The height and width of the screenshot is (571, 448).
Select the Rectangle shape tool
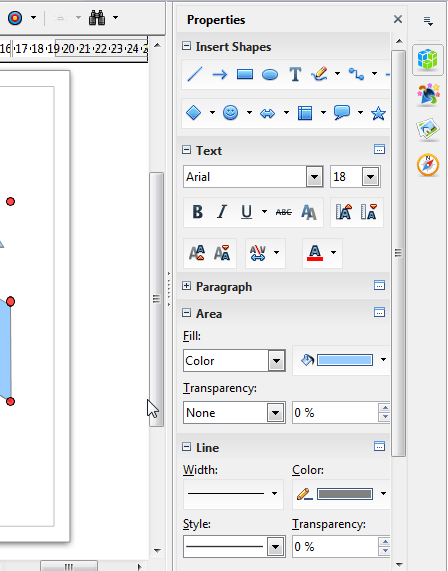pyautogui.click(x=245, y=75)
